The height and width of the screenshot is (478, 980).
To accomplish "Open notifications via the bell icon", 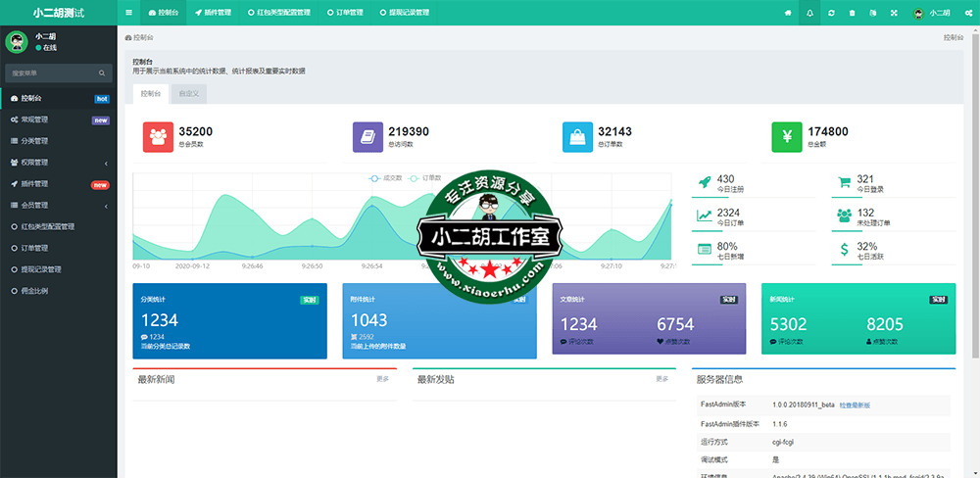I will click(x=809, y=13).
